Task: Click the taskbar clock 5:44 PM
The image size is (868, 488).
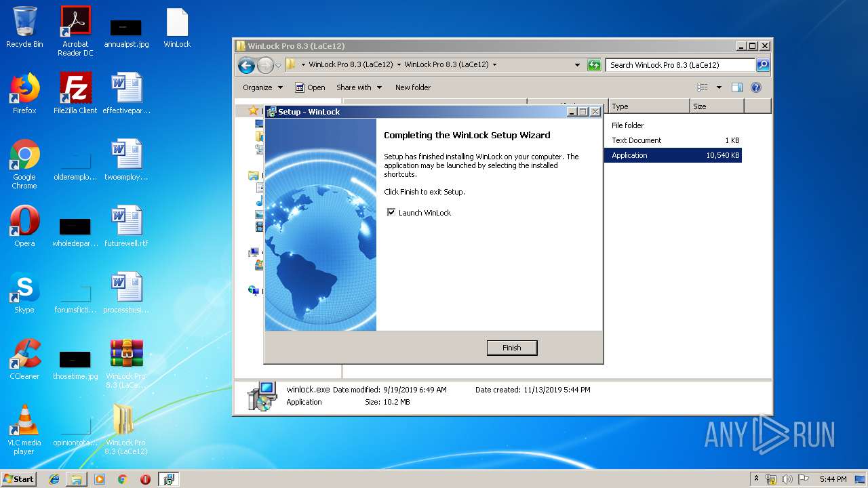Action: point(833,479)
